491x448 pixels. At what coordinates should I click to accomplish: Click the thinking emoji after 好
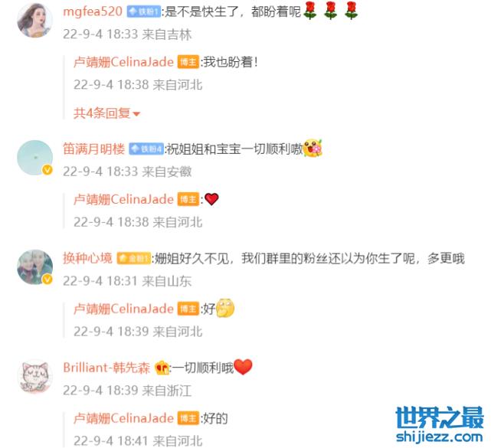click(225, 308)
